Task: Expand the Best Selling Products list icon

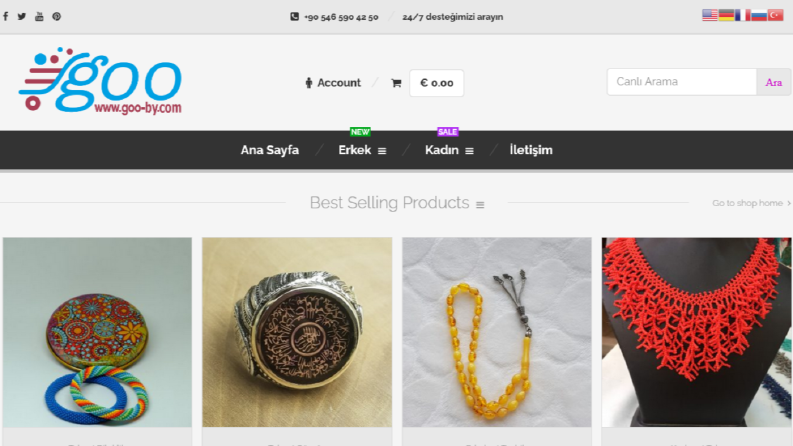Action: point(480,204)
